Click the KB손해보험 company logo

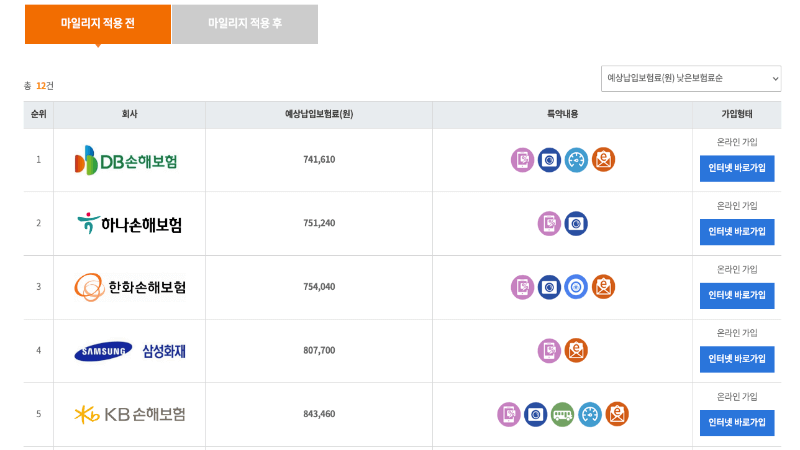130,414
